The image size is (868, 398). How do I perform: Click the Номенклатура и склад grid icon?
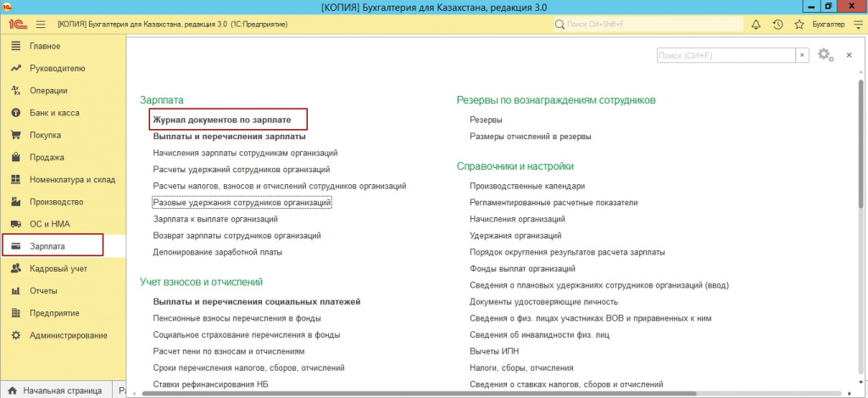pyautogui.click(x=16, y=179)
